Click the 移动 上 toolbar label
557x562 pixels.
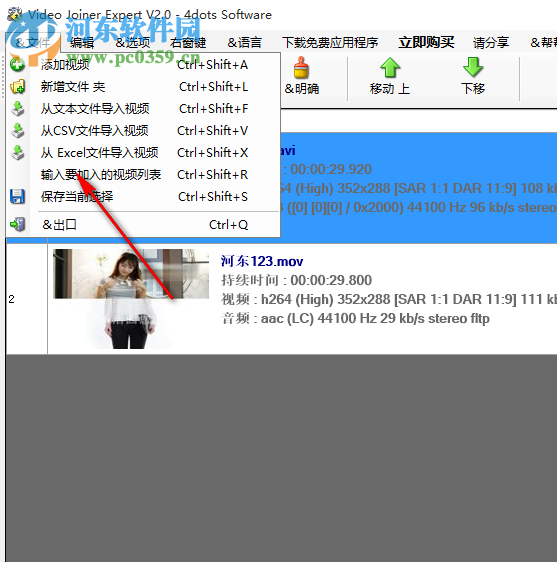pos(390,89)
